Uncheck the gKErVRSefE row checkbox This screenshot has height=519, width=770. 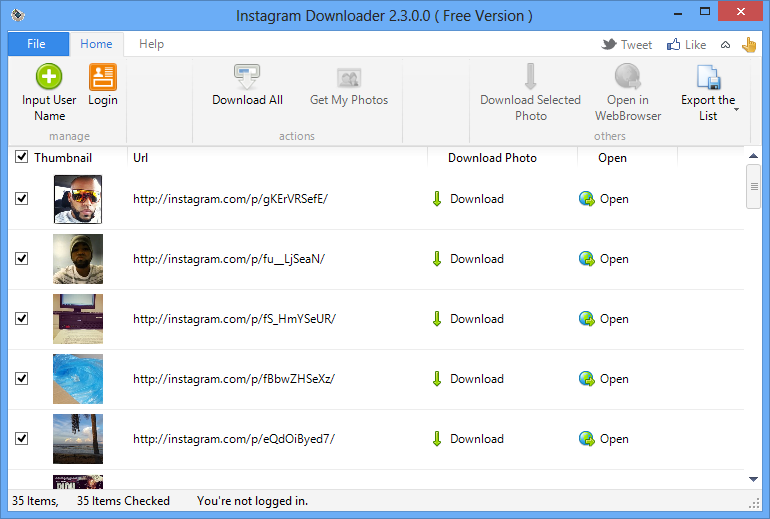21,199
